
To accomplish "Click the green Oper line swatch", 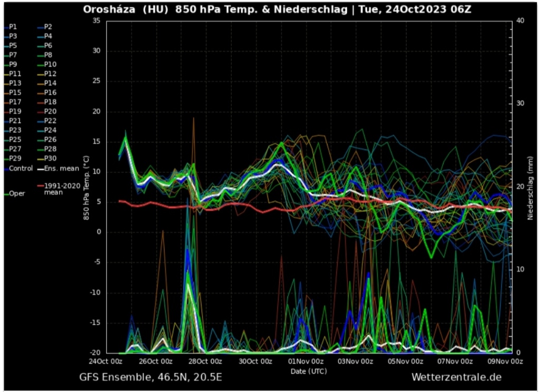I will tap(6, 193).
